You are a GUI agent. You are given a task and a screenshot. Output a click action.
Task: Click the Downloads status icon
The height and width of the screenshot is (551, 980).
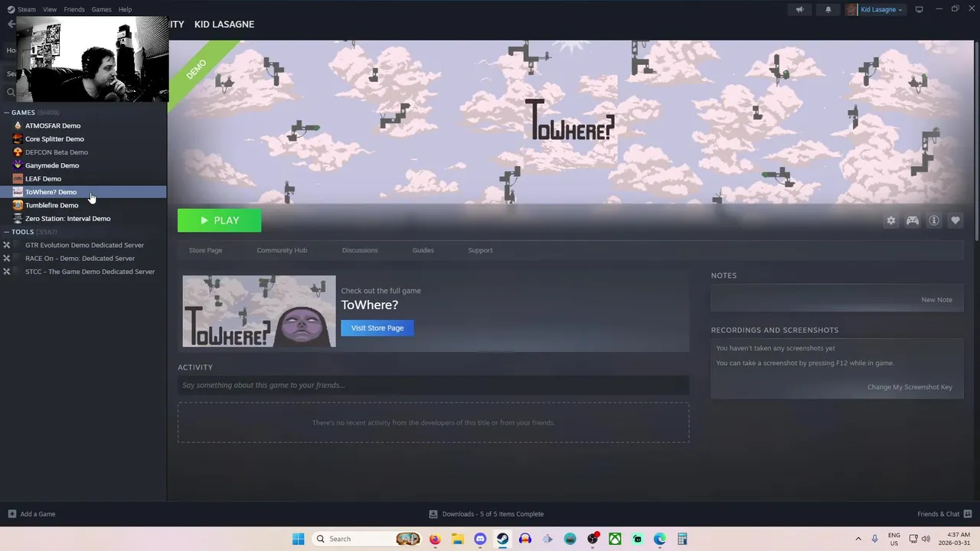point(433,514)
